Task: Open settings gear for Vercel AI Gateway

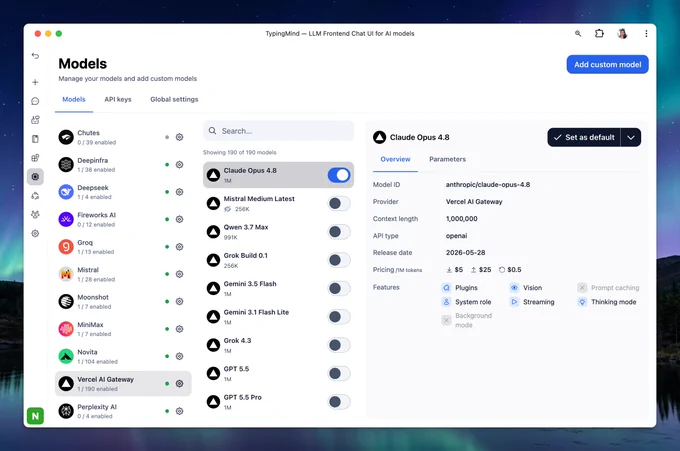Action: pos(180,383)
